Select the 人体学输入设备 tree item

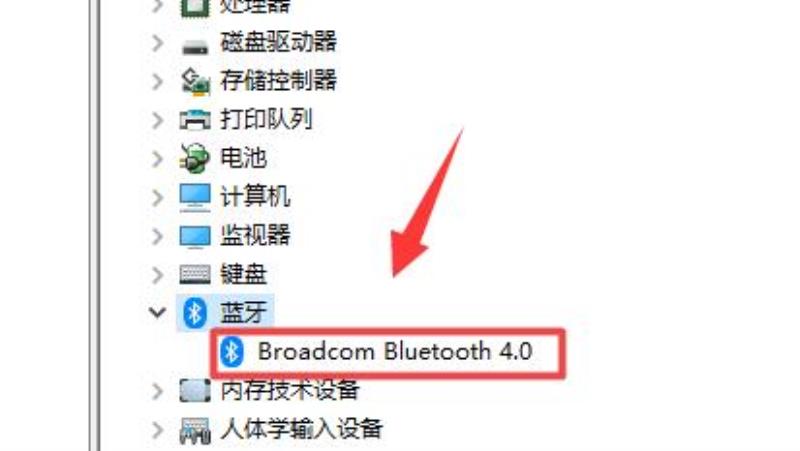tap(302, 430)
